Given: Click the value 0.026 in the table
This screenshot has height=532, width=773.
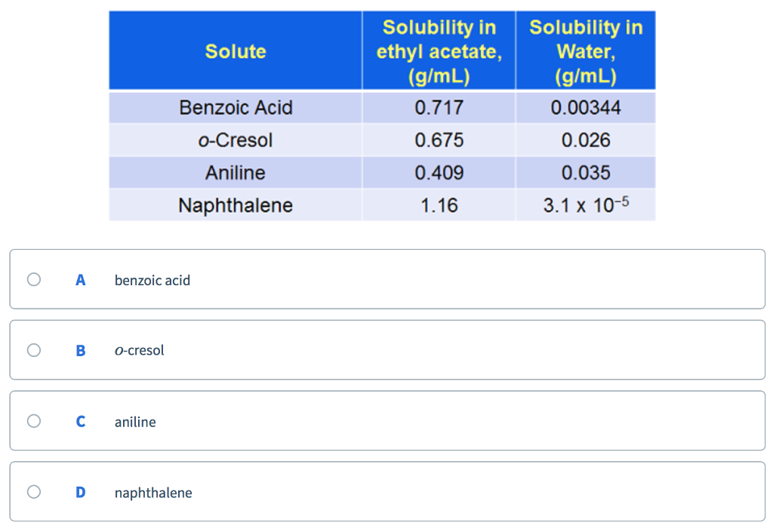Looking at the screenshot, I should 586,140.
